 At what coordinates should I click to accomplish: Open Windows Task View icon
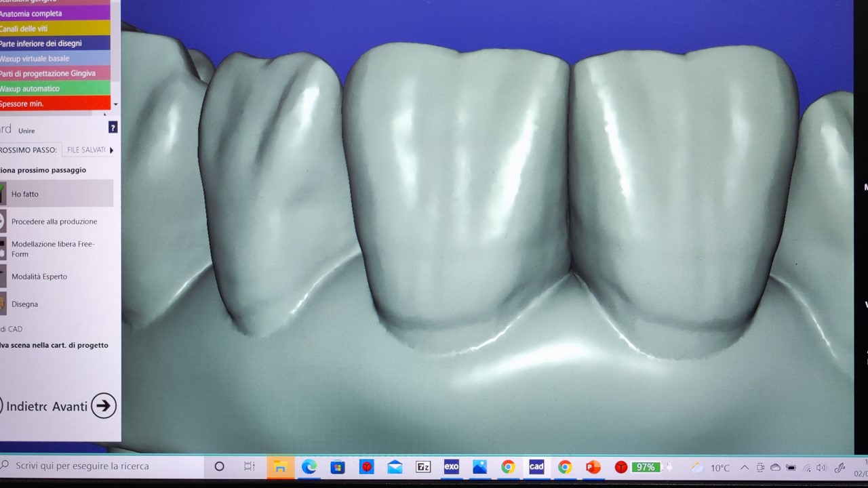tap(249, 466)
